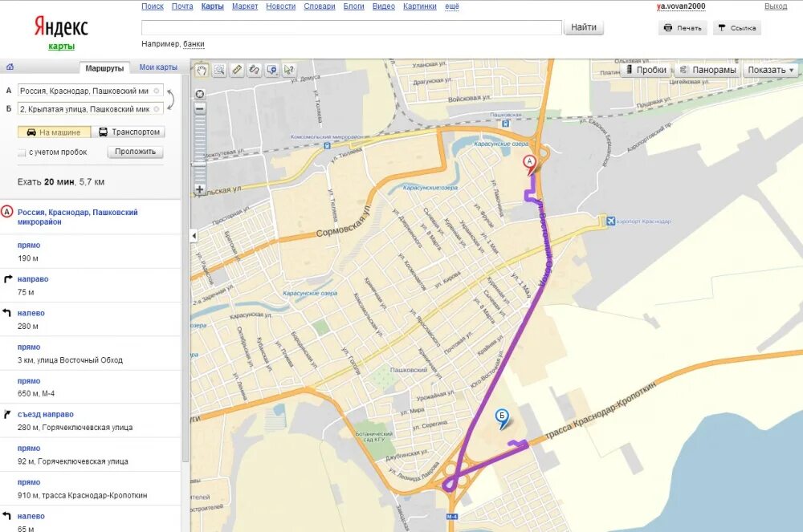Open Блоги in top navigation
Viewport: 803px width, 532px height.
354,6
